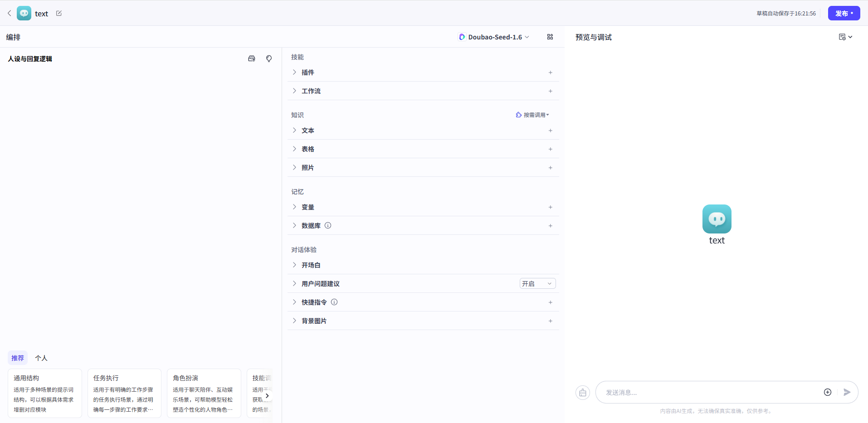Screen dimensions: 868x423
Task: Click the clear chat broom icon
Action: pos(583,393)
